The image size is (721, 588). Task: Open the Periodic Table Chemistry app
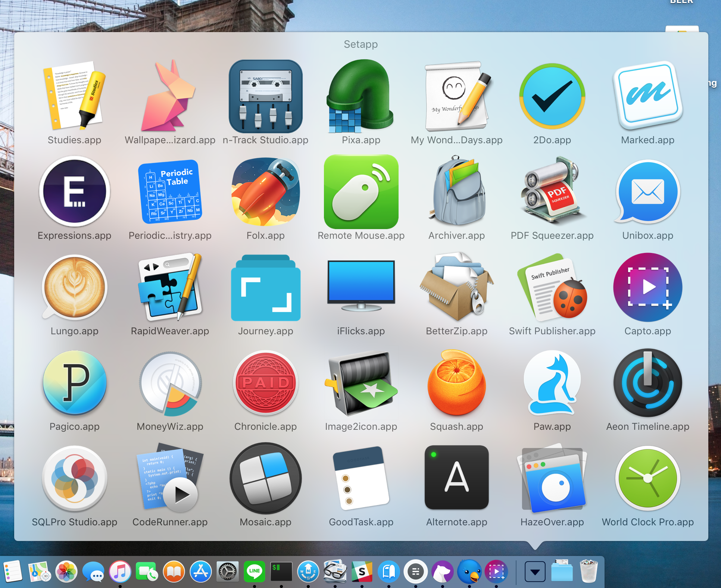pos(170,192)
